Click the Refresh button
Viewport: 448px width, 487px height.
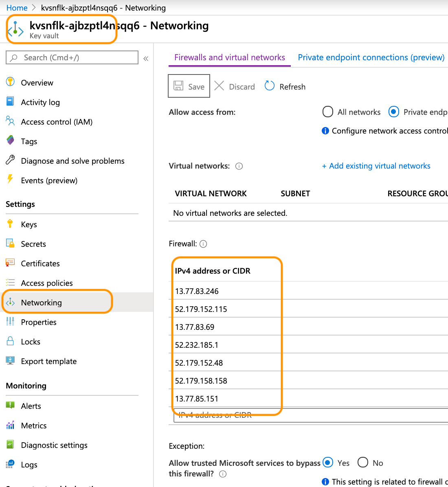pos(285,86)
